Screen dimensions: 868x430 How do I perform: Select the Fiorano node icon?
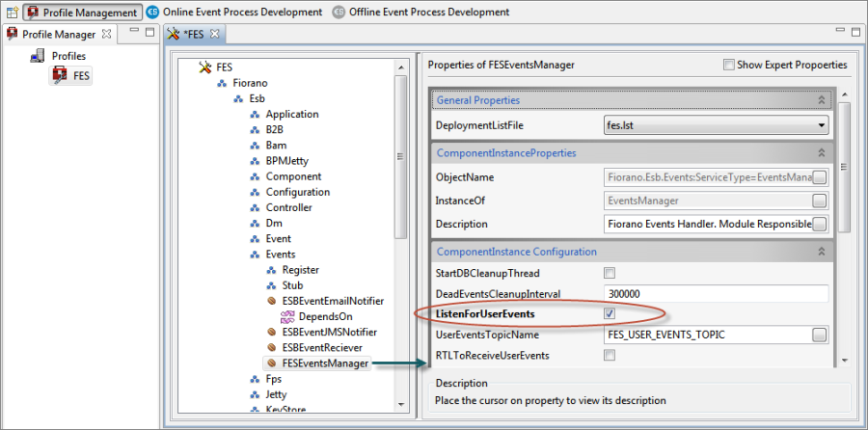click(x=222, y=84)
